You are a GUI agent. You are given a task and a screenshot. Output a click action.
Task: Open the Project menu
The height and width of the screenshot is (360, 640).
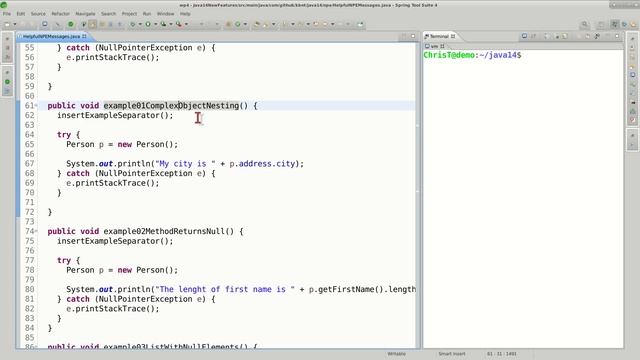pyautogui.click(x=129, y=14)
